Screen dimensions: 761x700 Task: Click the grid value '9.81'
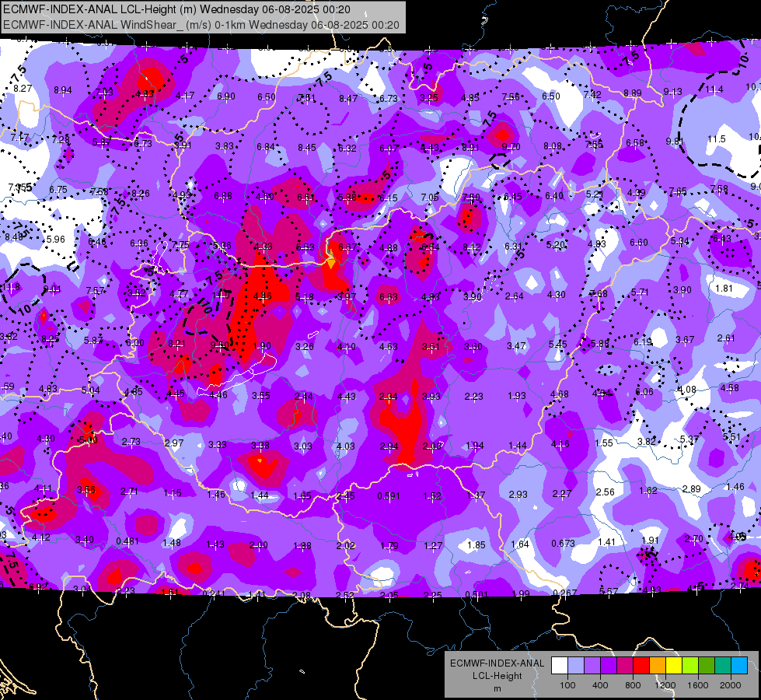coord(675,142)
